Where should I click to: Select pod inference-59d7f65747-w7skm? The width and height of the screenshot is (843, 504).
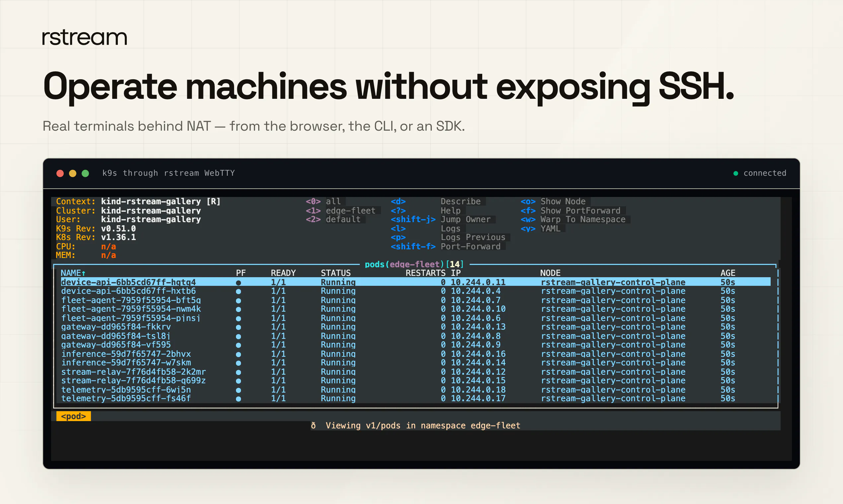pyautogui.click(x=416, y=363)
